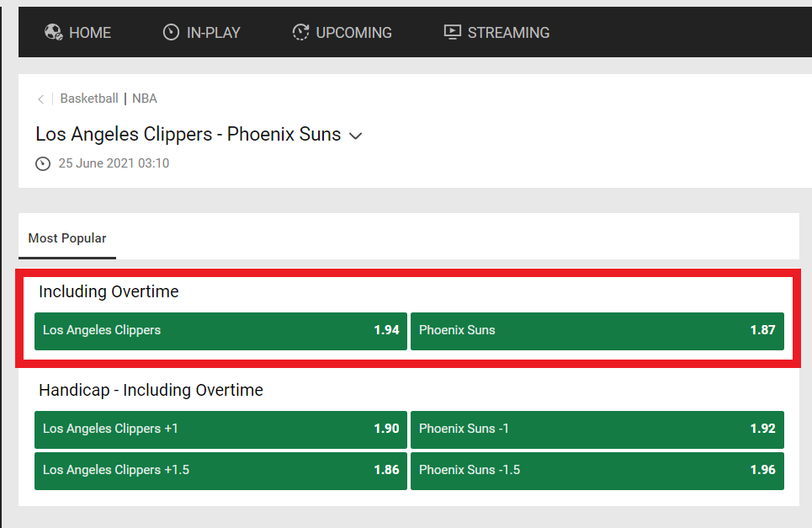The height and width of the screenshot is (528, 812).
Task: Click the match title Los Angeles Clippers - Phoenix Suns
Action: pos(188,134)
